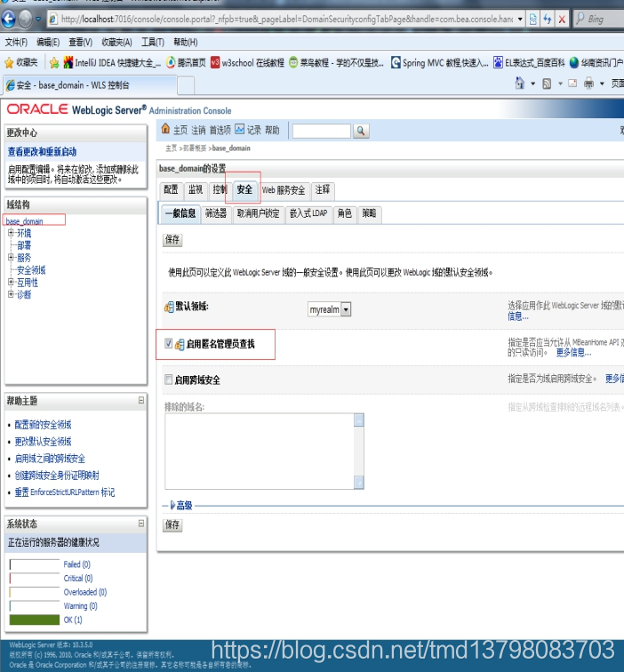Open the EL表达式_百度百科 bookmark
The image size is (624, 672).
click(x=529, y=62)
